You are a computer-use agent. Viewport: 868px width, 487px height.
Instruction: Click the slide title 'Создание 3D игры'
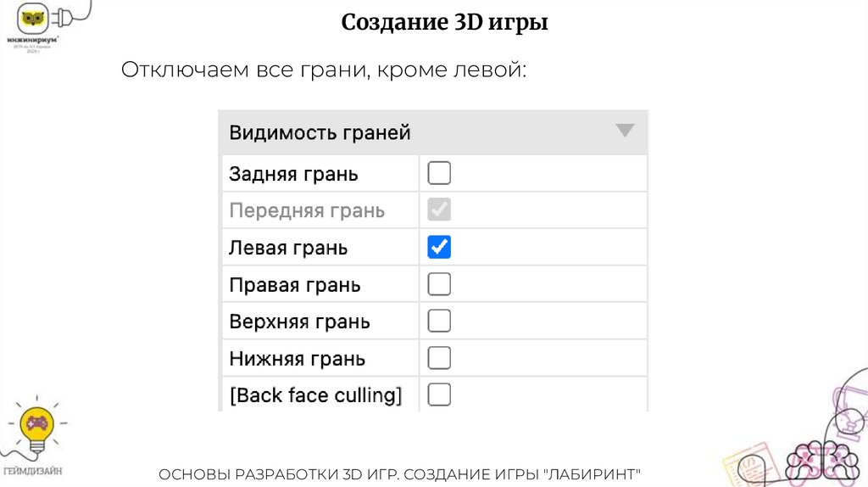pos(444,22)
